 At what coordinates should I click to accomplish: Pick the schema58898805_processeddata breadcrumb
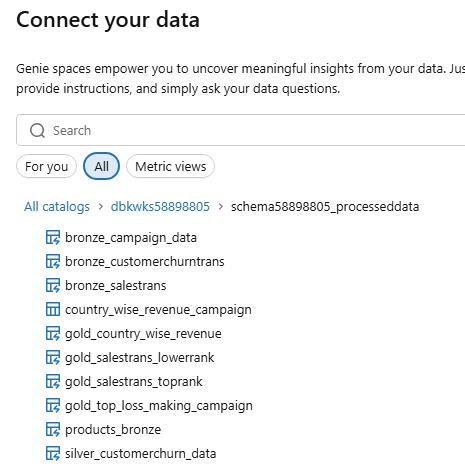pos(325,207)
